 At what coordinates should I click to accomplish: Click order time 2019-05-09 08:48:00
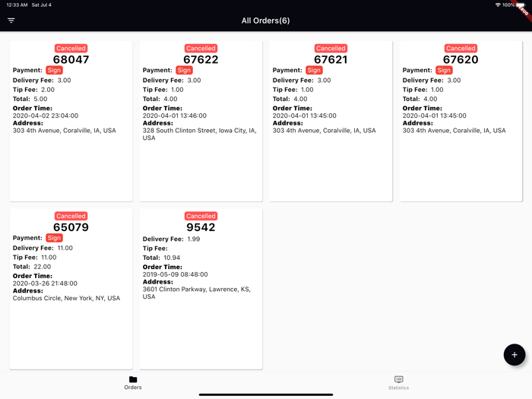click(175, 274)
